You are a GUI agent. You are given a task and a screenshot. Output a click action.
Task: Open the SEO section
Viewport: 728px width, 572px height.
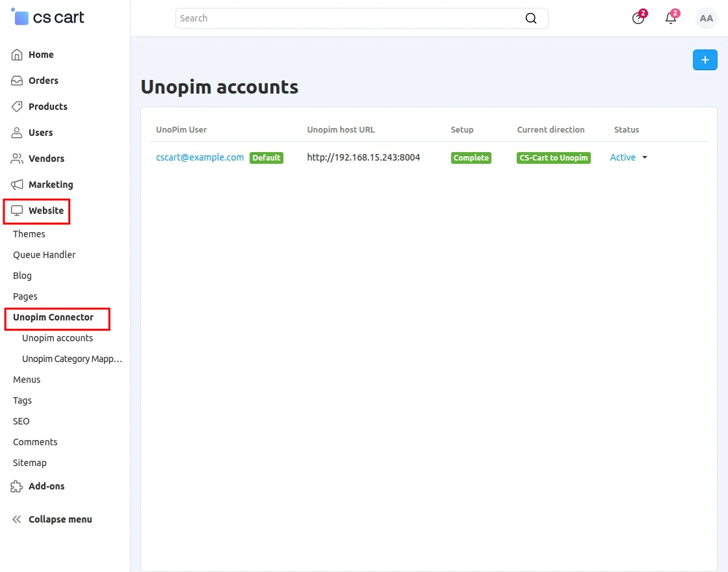tap(21, 422)
